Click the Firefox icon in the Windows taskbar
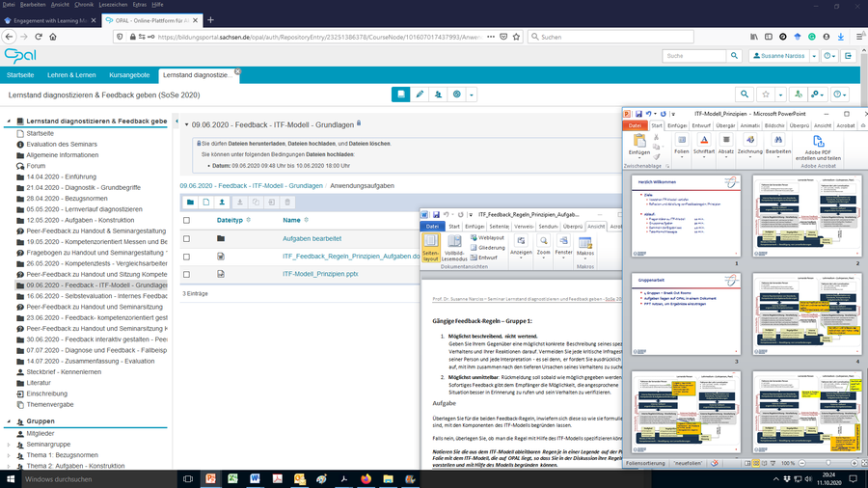 pos(366,478)
